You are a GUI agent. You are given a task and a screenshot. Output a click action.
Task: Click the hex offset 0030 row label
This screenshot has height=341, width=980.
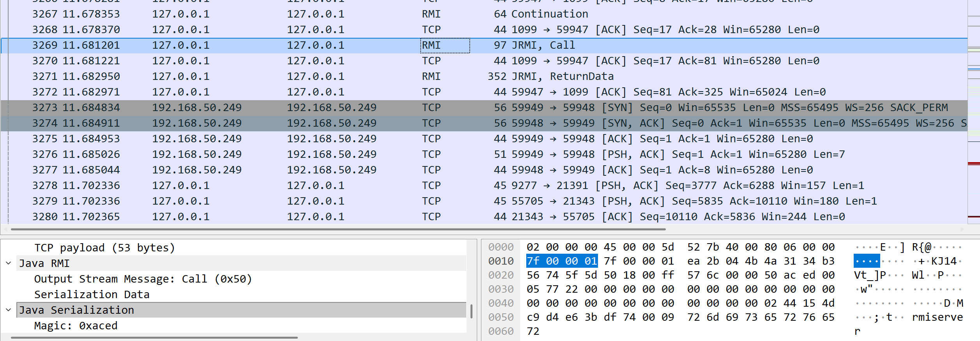pyautogui.click(x=501, y=289)
